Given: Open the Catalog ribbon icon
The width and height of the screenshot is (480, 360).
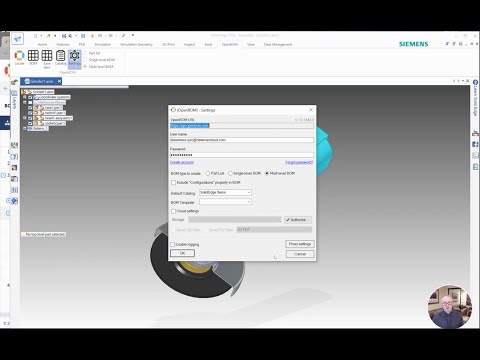Looking at the screenshot, I should pos(60,57).
